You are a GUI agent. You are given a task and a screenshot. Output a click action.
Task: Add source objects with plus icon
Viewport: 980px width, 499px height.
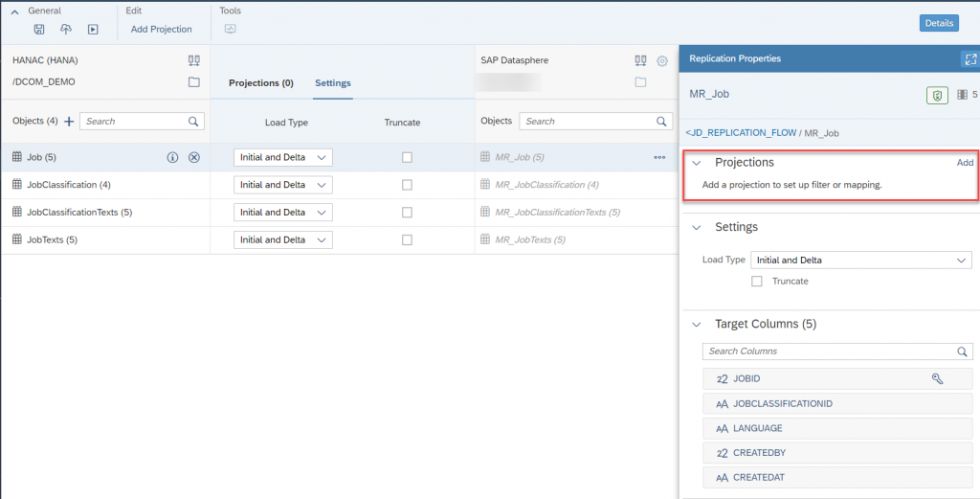[69, 122]
